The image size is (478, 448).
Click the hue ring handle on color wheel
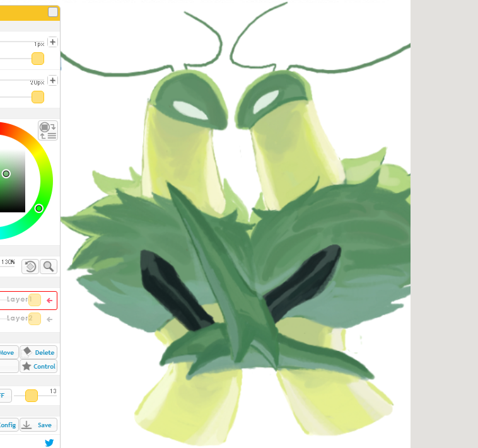pyautogui.click(x=38, y=209)
